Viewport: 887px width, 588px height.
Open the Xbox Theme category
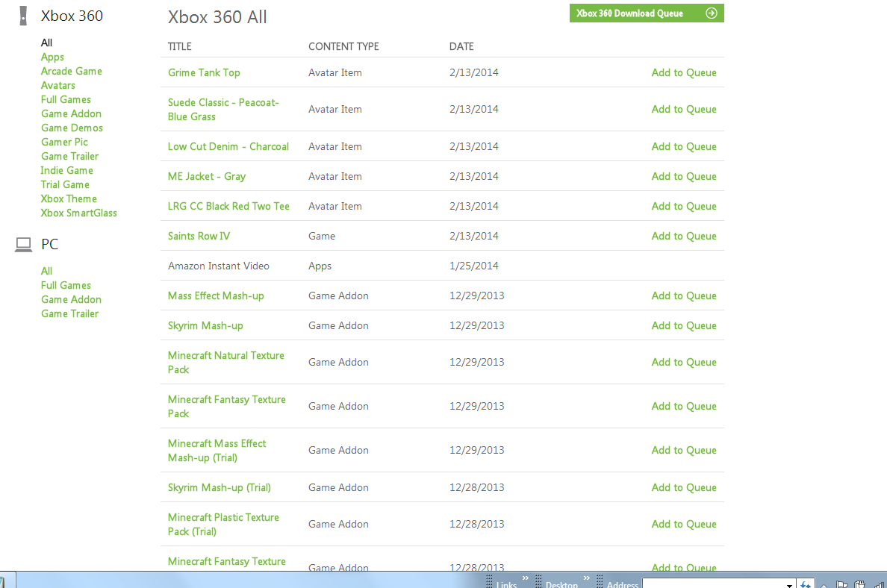(69, 198)
